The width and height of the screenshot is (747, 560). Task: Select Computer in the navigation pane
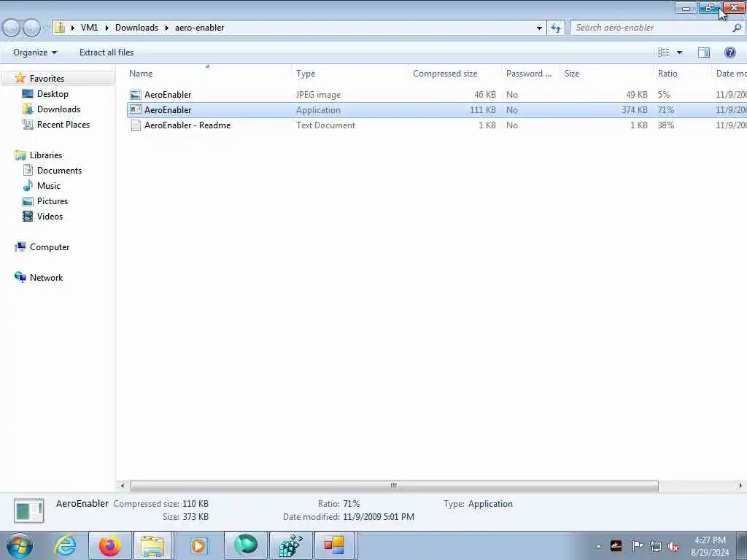[x=50, y=246]
